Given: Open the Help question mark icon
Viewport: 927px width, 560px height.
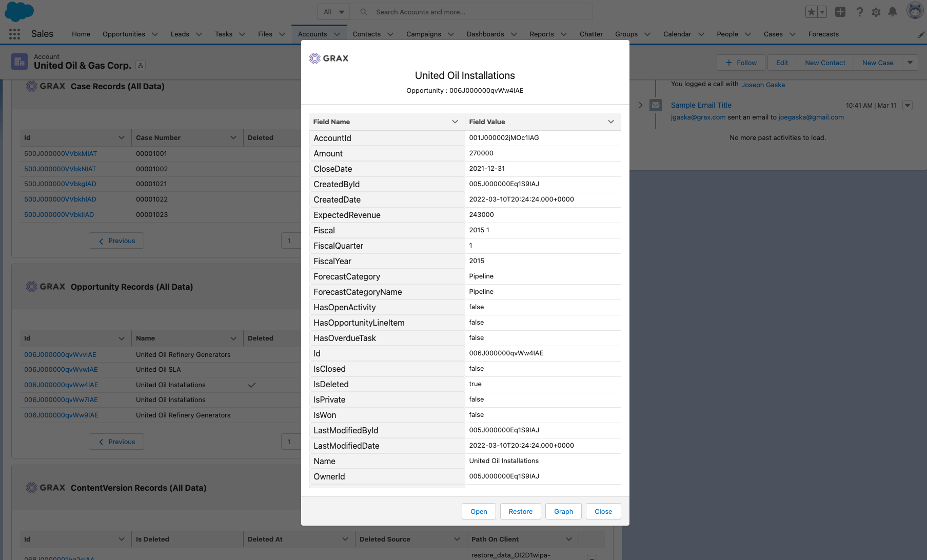Looking at the screenshot, I should (860, 12).
